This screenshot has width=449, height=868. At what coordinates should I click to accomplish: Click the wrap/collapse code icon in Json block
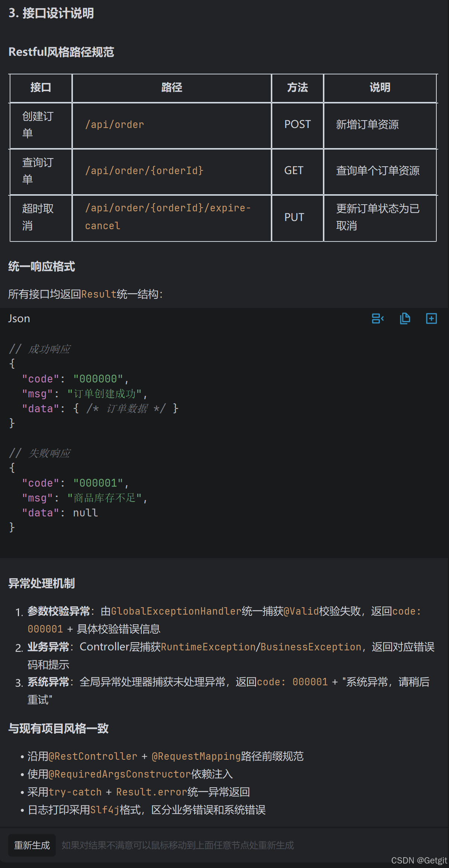coord(378,319)
